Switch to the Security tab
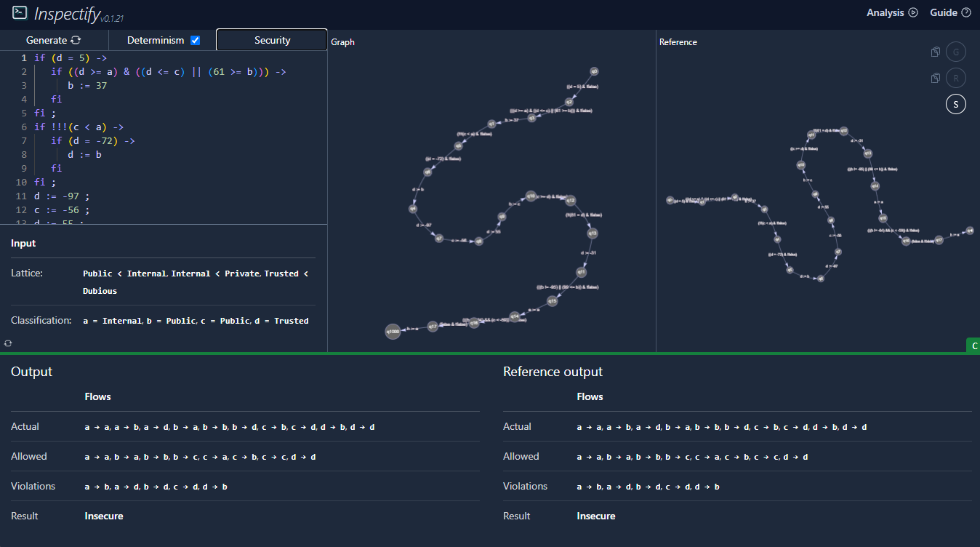 pyautogui.click(x=272, y=40)
